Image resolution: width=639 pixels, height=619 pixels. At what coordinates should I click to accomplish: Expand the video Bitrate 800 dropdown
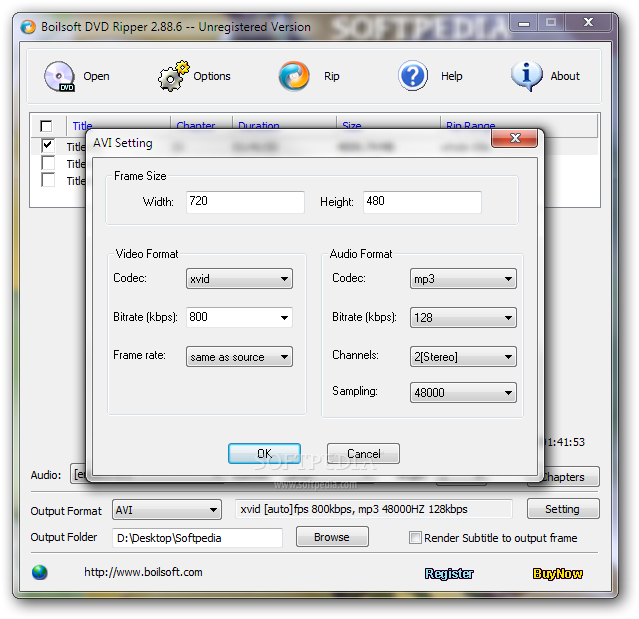(x=239, y=317)
